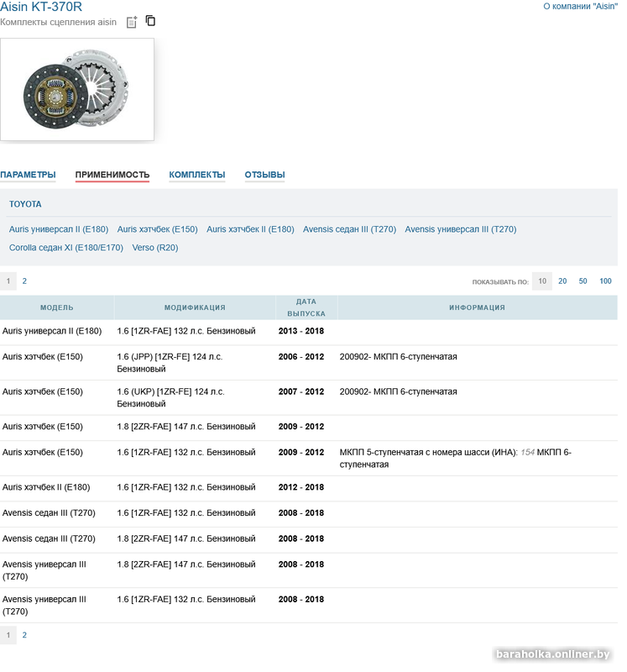Viewport: 627px width, 672px height.
Task: Click the МОДИФИКАЦИЯ column header
Action: (x=195, y=307)
